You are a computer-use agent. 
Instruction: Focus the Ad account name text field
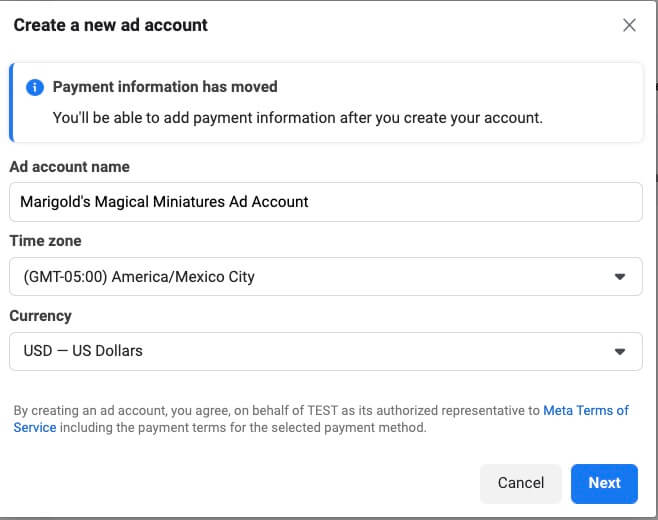(326, 202)
